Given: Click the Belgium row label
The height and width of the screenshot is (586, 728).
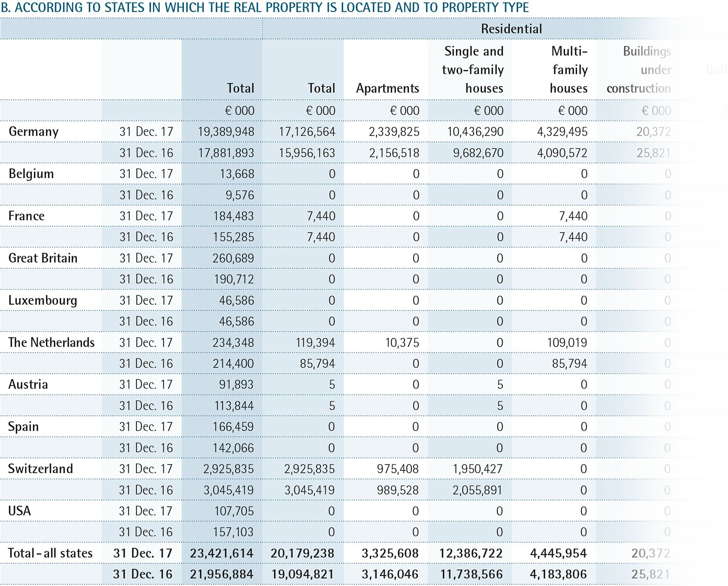Looking at the screenshot, I should (x=31, y=174).
